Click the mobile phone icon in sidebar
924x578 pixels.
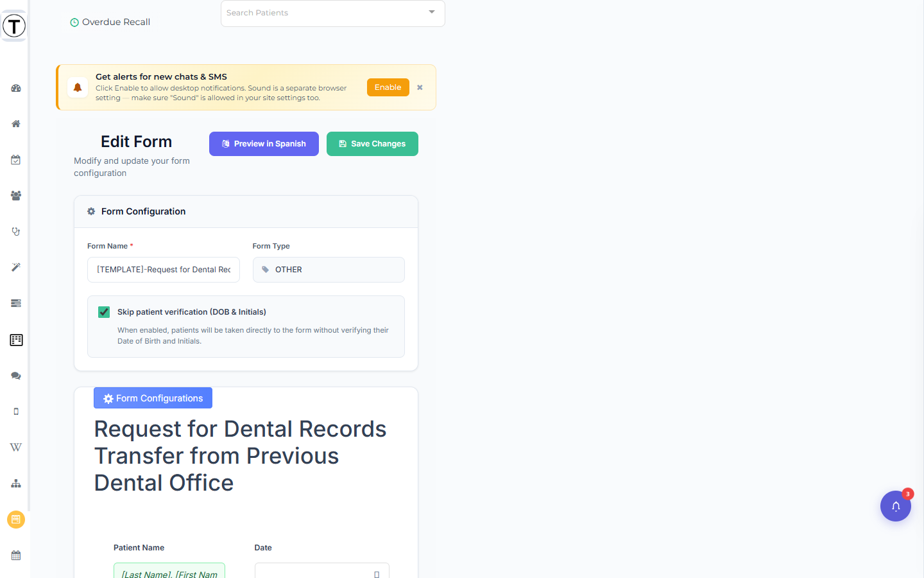tap(16, 412)
